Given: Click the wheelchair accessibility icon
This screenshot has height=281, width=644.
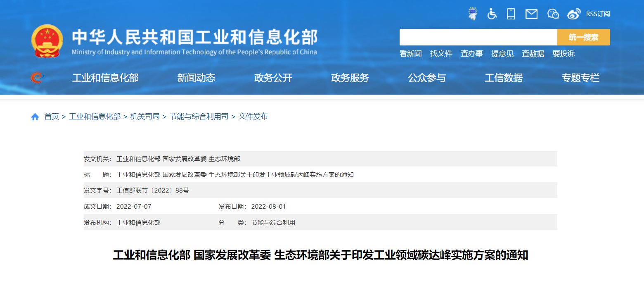Looking at the screenshot, I should pos(492,14).
